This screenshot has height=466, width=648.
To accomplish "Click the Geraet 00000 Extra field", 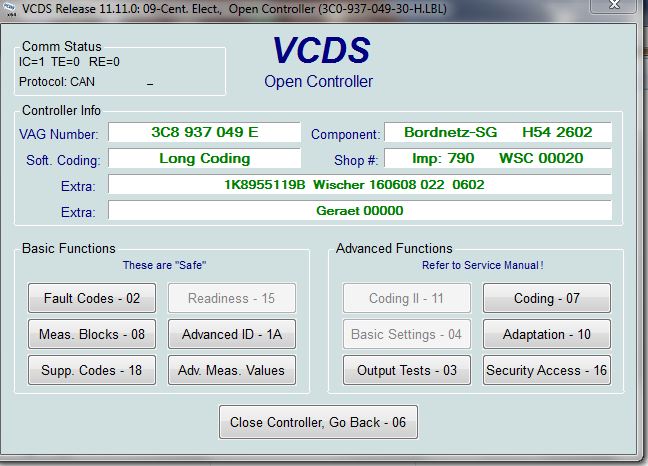I will coord(359,210).
